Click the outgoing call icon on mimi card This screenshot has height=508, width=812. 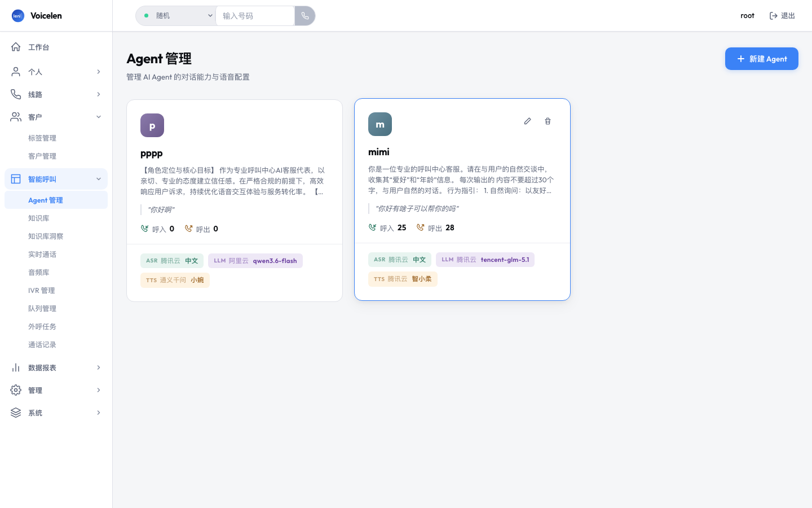pyautogui.click(x=421, y=227)
